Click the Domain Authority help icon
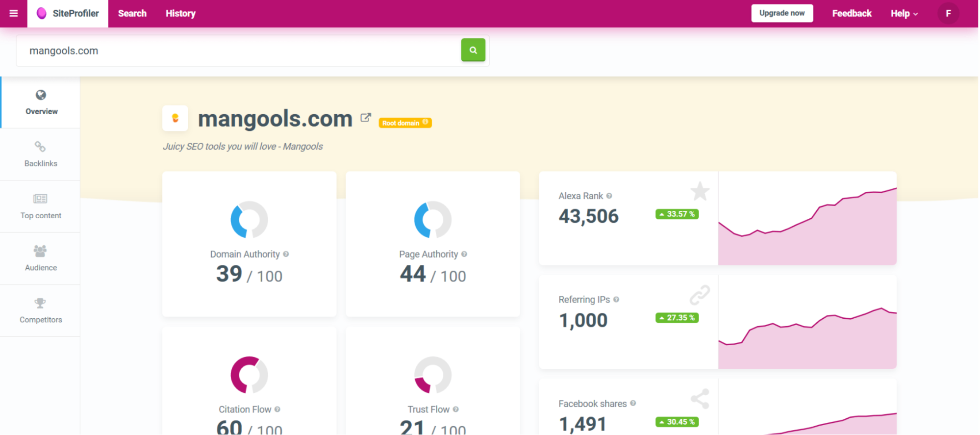This screenshot has height=435, width=980. pyautogui.click(x=286, y=254)
